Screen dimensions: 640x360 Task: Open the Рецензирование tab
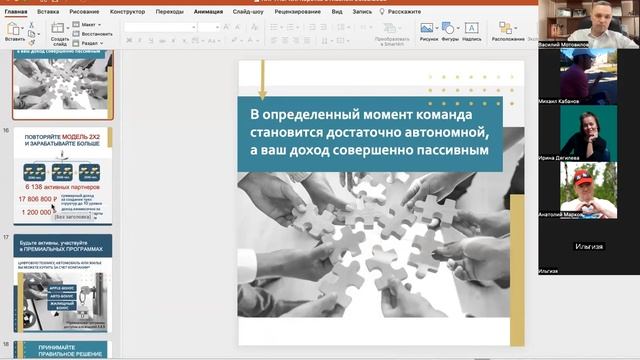(x=298, y=11)
